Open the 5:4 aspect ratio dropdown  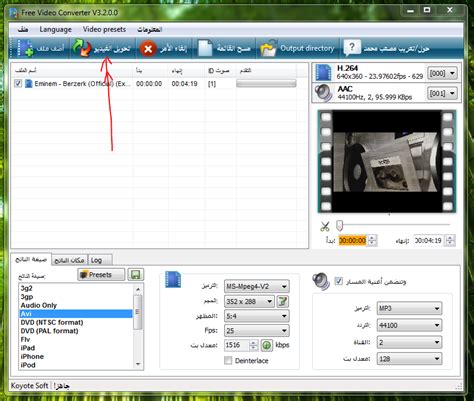[256, 316]
